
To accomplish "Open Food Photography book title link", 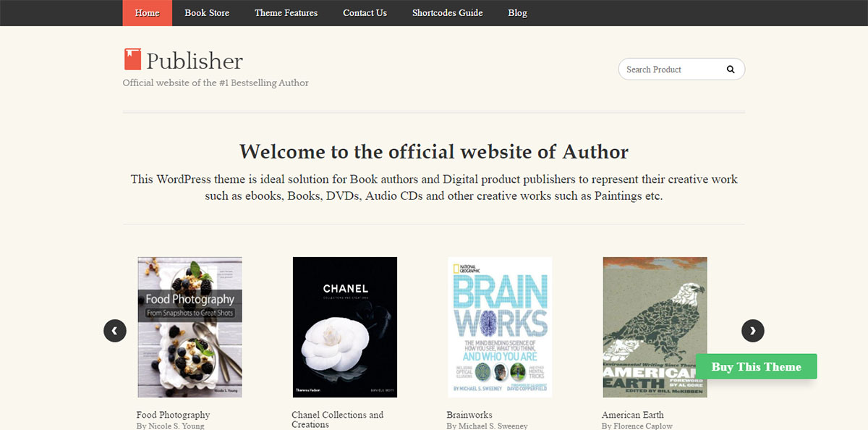I will coord(173,415).
